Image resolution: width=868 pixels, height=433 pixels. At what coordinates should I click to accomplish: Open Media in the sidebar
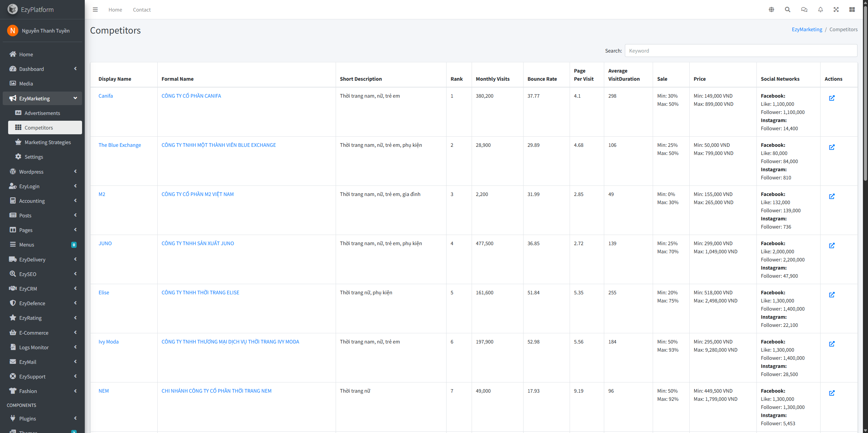coord(42,83)
